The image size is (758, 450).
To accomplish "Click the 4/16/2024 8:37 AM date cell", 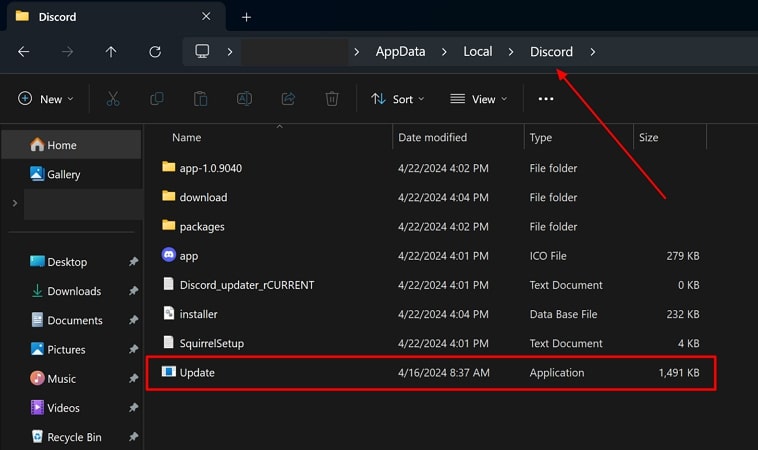I will pos(444,373).
